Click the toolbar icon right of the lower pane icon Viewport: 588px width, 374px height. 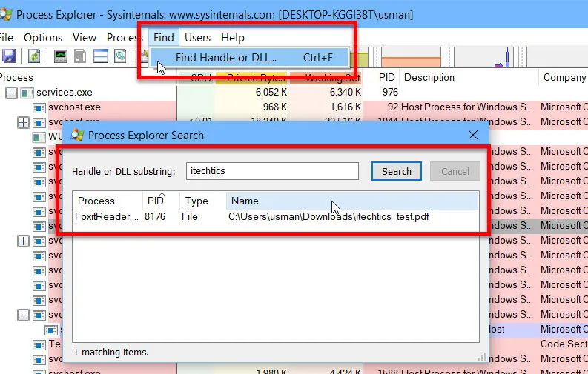pyautogui.click(x=119, y=56)
